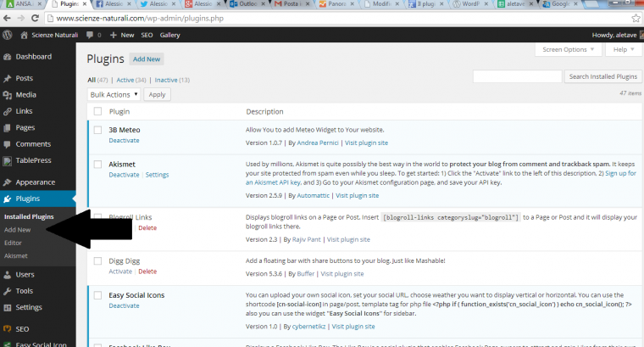
Task: Activate the Digg Digg plugin
Action: [120, 271]
